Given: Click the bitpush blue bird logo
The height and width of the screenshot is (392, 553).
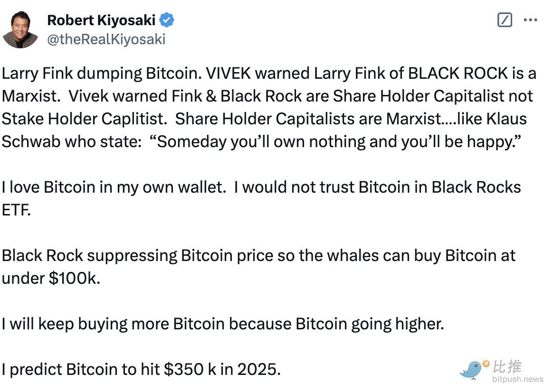Looking at the screenshot, I should coord(471,370).
